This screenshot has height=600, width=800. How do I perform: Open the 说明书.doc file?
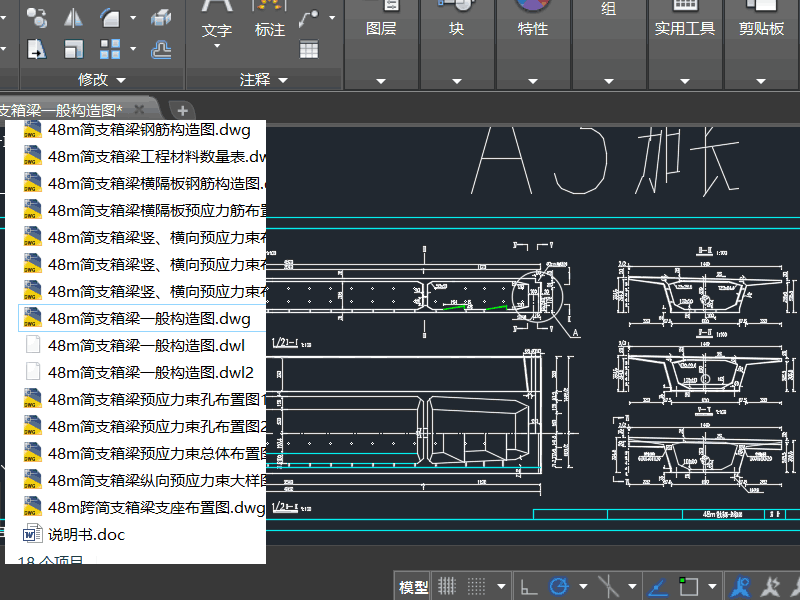(x=86, y=534)
